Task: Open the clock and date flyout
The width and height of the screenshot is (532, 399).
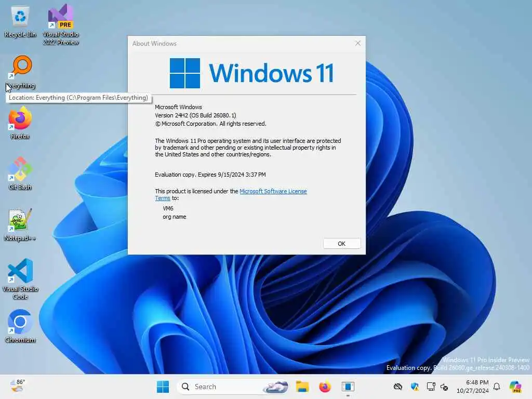Action: point(473,387)
